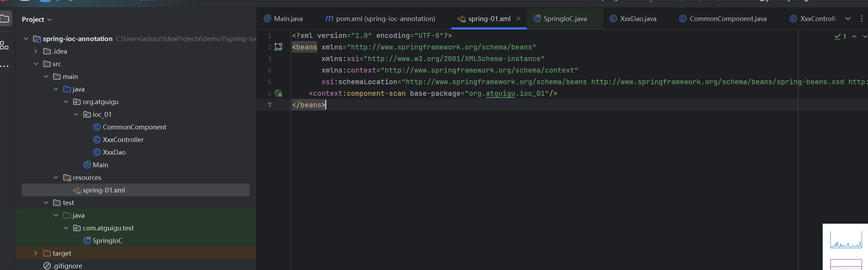Click the up arrow for previous highlighted problem
The width and height of the screenshot is (868, 270).
(x=854, y=36)
